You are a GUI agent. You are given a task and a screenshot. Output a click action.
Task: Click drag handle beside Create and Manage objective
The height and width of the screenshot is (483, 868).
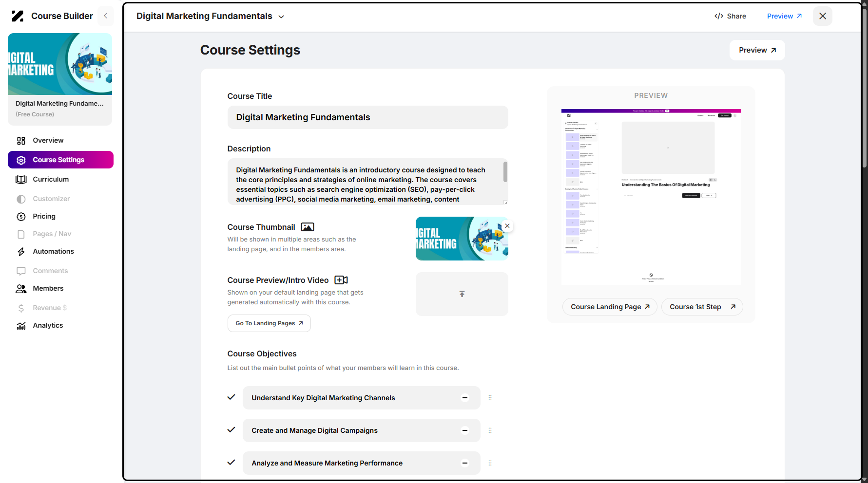(x=490, y=430)
